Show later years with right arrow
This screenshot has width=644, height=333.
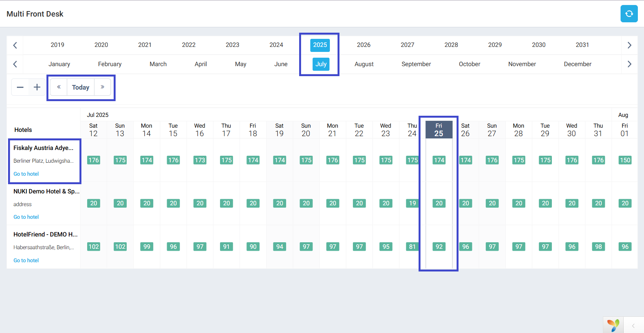629,45
